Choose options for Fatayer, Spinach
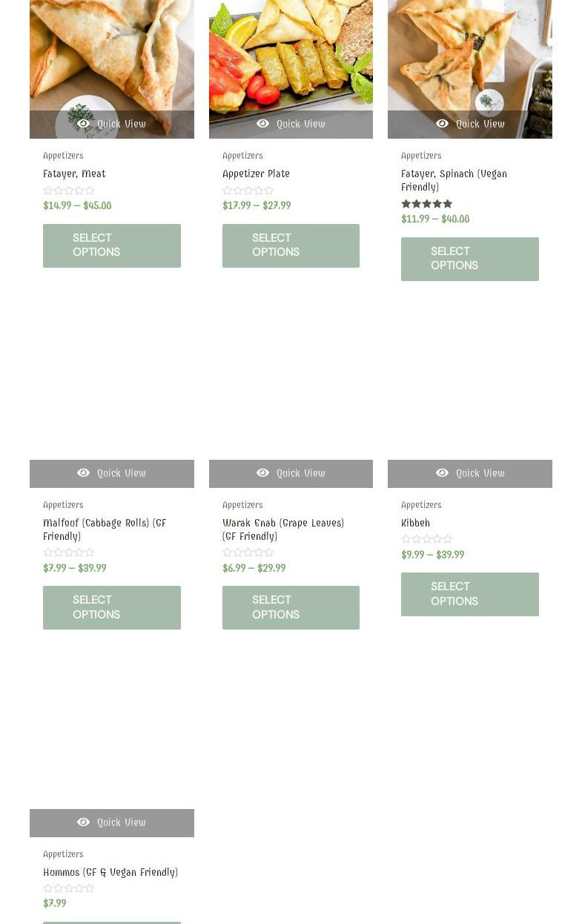Screen dimensions: 582x924 click(x=470, y=259)
